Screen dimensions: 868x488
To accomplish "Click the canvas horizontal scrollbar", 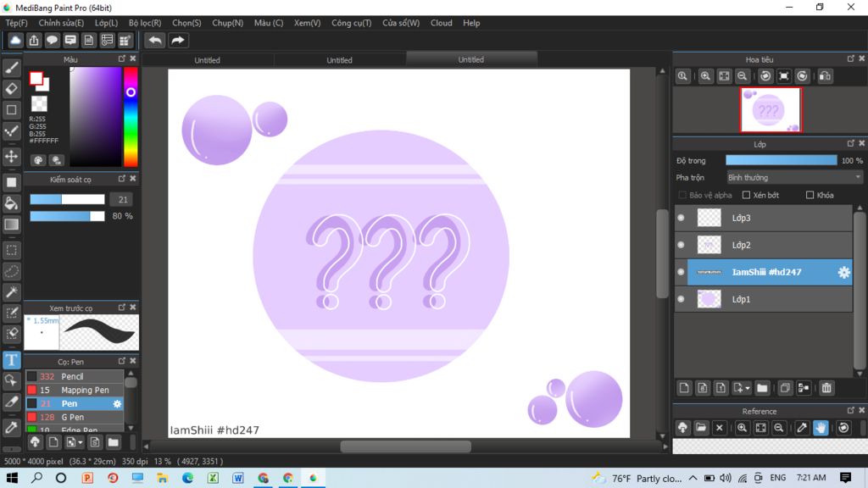I will [x=405, y=446].
